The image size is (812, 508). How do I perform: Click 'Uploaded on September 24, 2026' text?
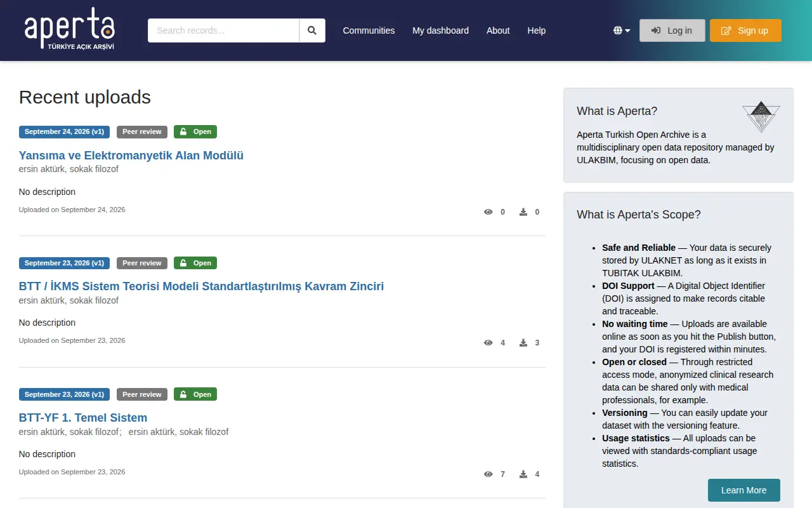[72, 210]
